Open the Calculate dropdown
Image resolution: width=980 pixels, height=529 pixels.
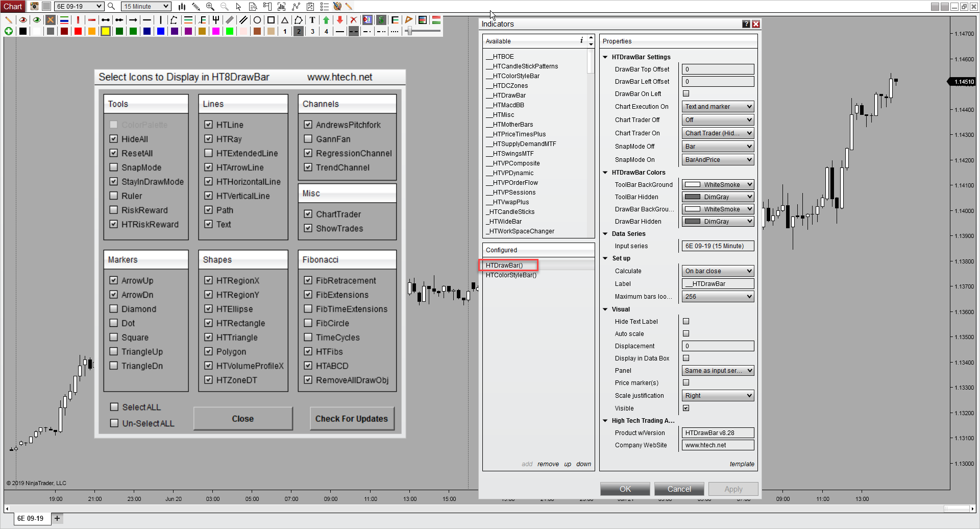(x=718, y=271)
